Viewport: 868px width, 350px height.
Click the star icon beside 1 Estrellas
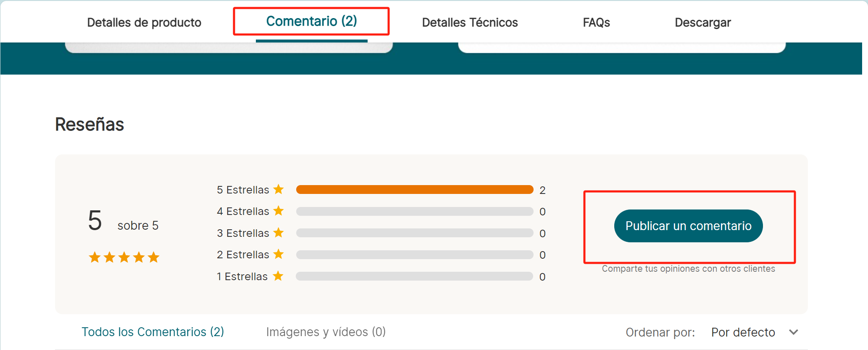278,276
